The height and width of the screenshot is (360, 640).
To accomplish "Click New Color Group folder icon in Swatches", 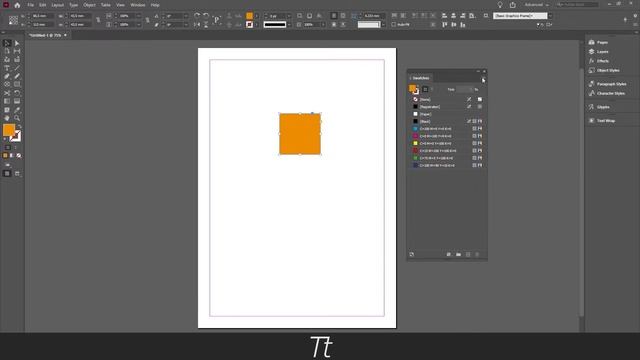I will [x=458, y=254].
